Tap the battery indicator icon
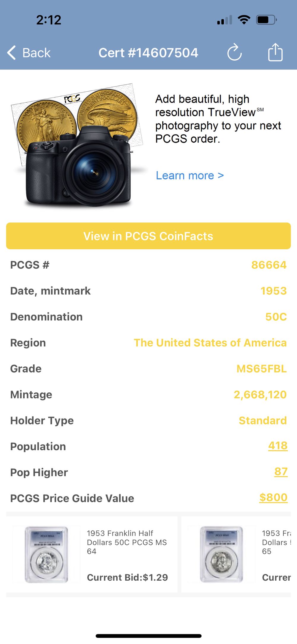 266,20
